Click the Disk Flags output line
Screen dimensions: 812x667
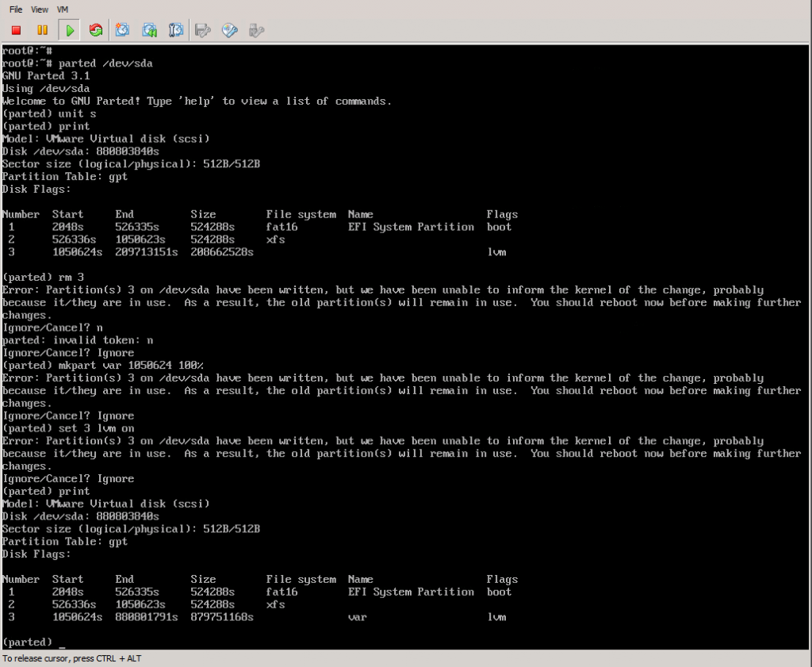[x=35, y=189]
